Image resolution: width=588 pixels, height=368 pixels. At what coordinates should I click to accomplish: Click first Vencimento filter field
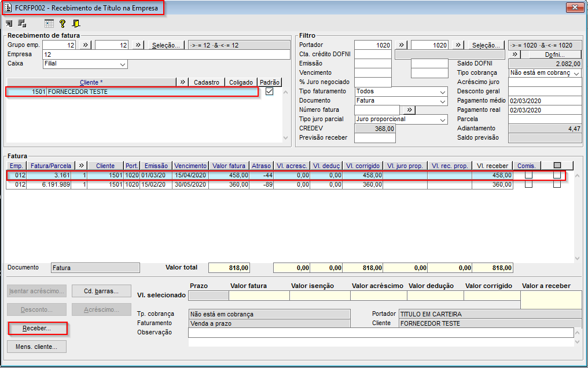[x=373, y=73]
